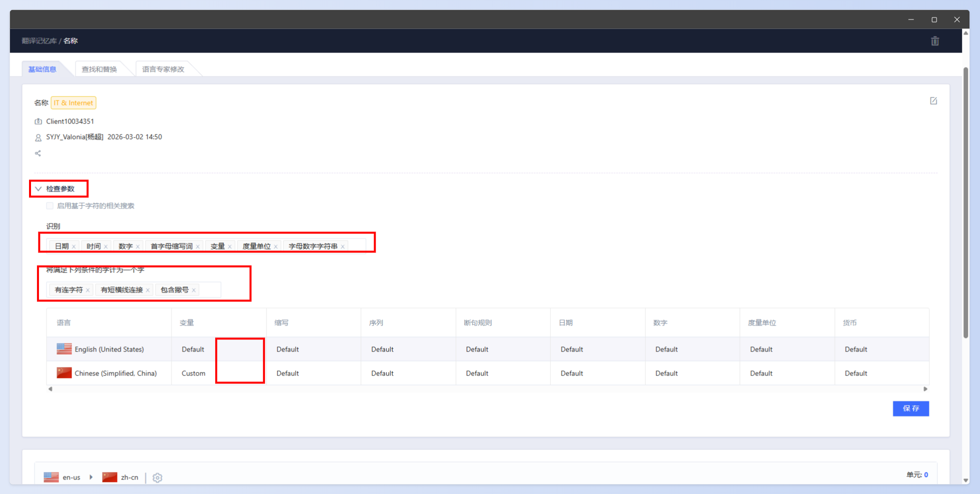980x494 pixels.
Task: Open settings gear next to zh-cn
Action: (158, 477)
